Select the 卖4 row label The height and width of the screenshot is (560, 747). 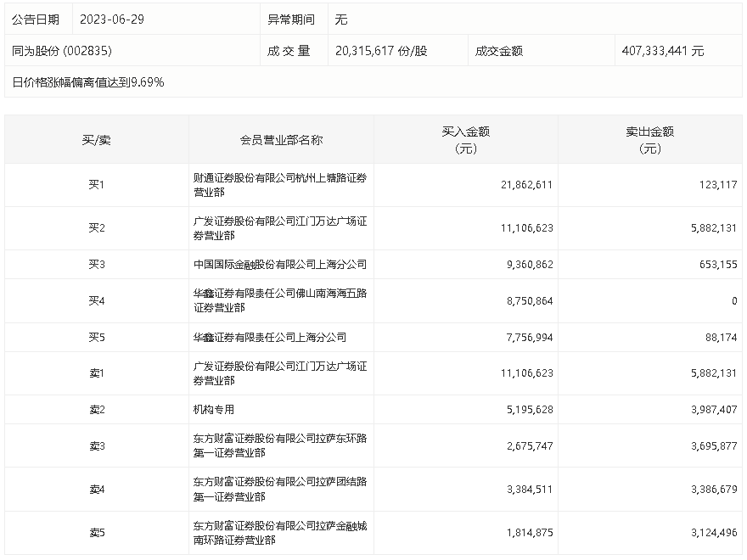tap(96, 490)
